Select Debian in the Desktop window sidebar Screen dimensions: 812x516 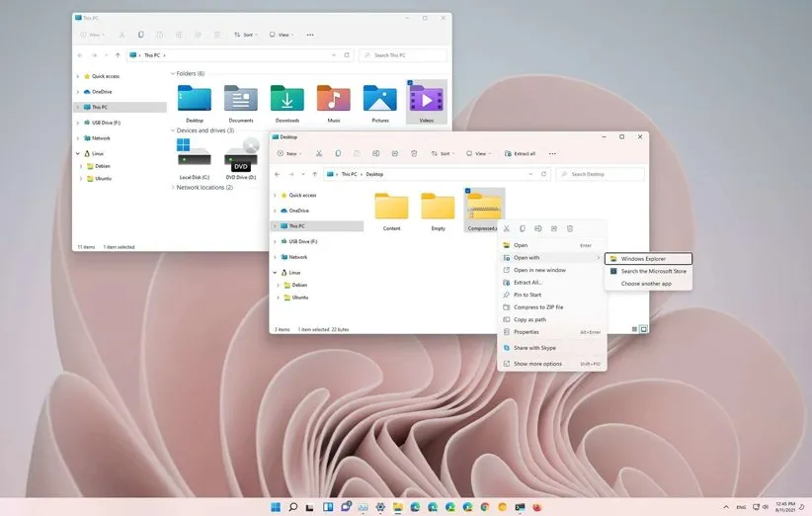(x=299, y=285)
